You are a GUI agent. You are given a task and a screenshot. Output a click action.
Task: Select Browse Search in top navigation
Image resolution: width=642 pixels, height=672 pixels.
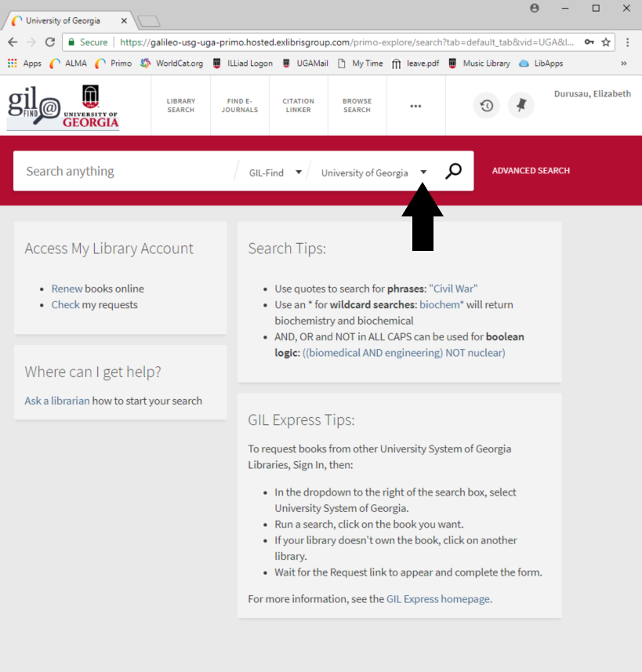click(357, 106)
